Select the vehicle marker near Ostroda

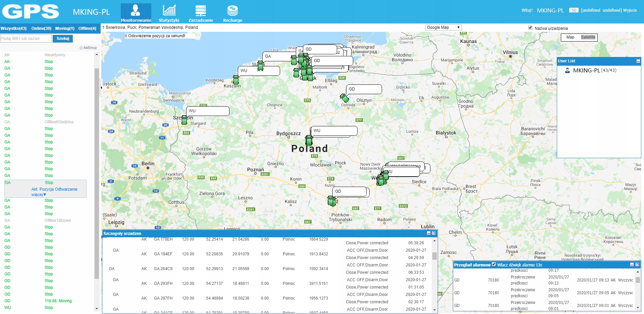point(344,98)
